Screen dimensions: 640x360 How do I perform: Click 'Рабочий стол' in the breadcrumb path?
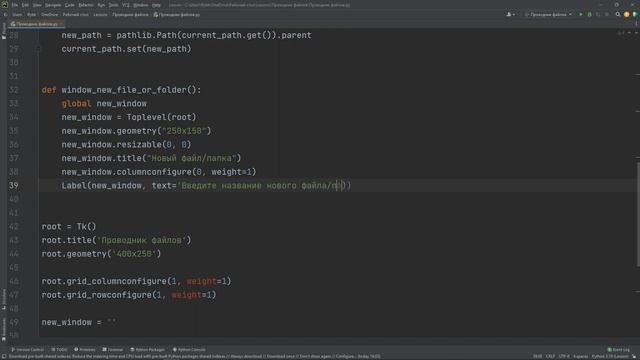(x=76, y=15)
